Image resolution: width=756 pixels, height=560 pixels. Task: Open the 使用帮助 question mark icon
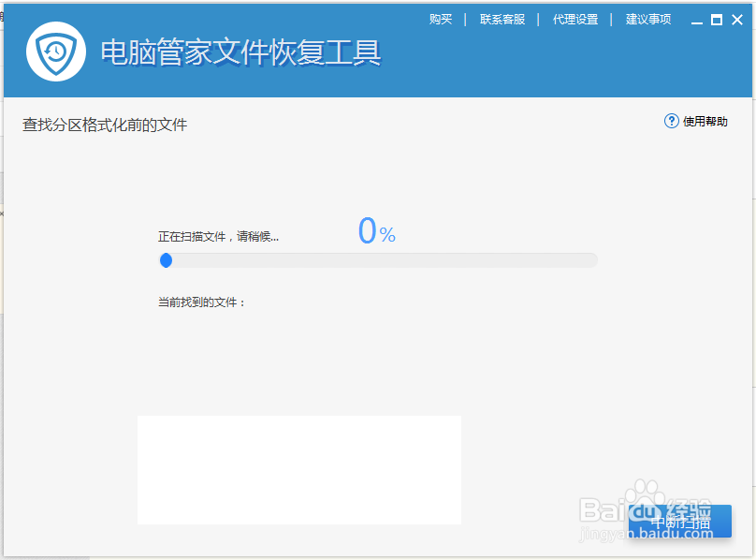click(x=671, y=121)
